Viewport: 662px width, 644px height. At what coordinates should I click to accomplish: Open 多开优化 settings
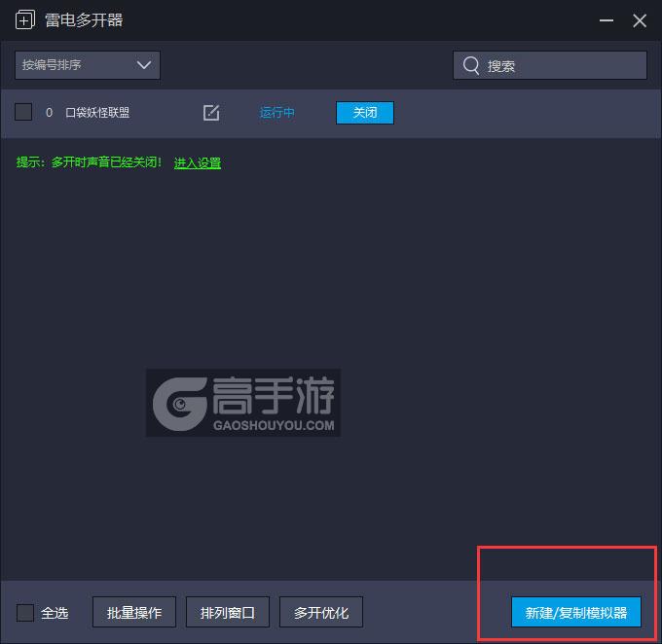pos(321,612)
